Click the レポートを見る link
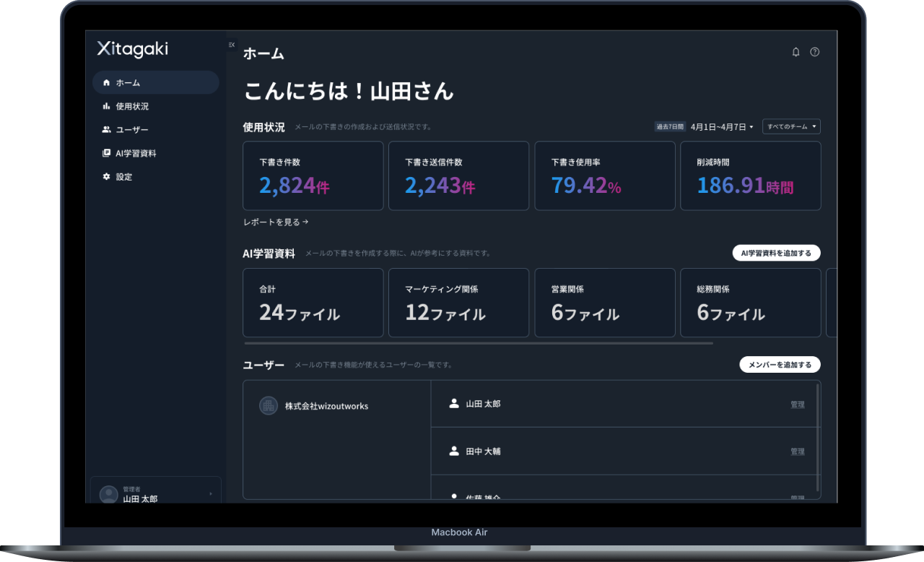Image resolution: width=924 pixels, height=562 pixels. point(276,222)
